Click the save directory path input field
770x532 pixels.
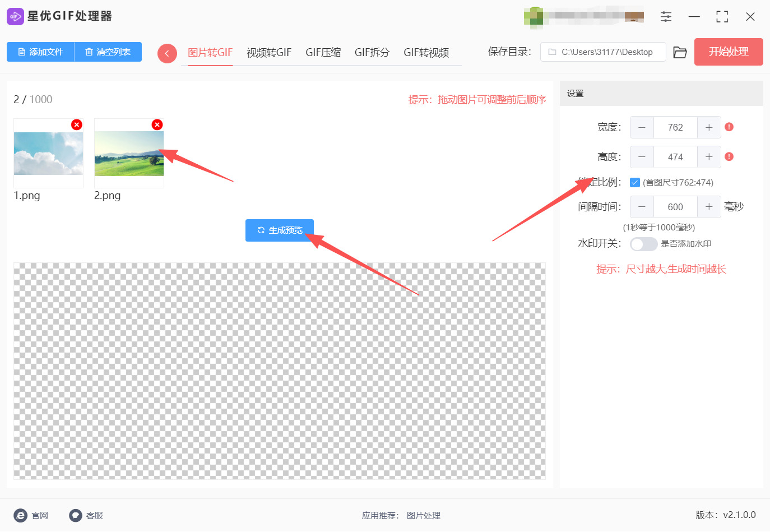(602, 52)
